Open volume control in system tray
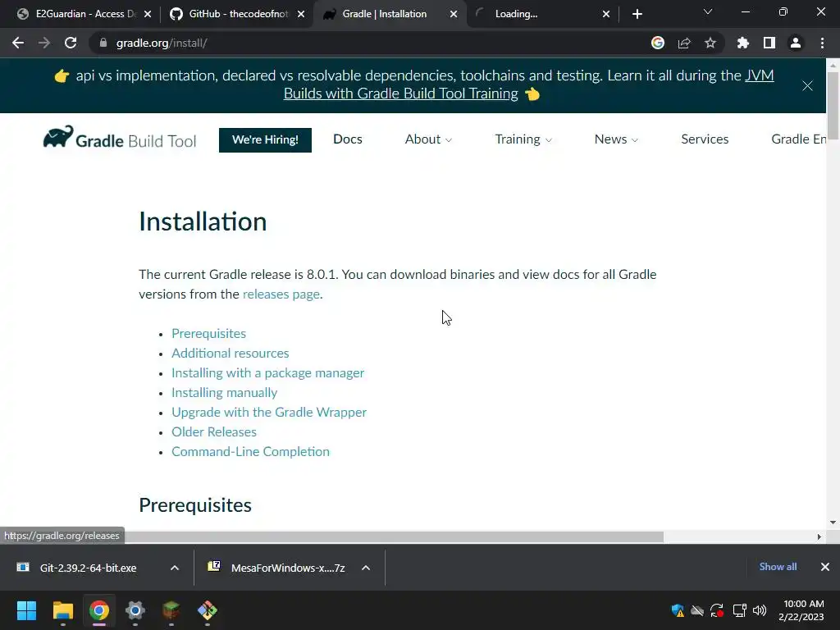The height and width of the screenshot is (630, 840). 759,610
